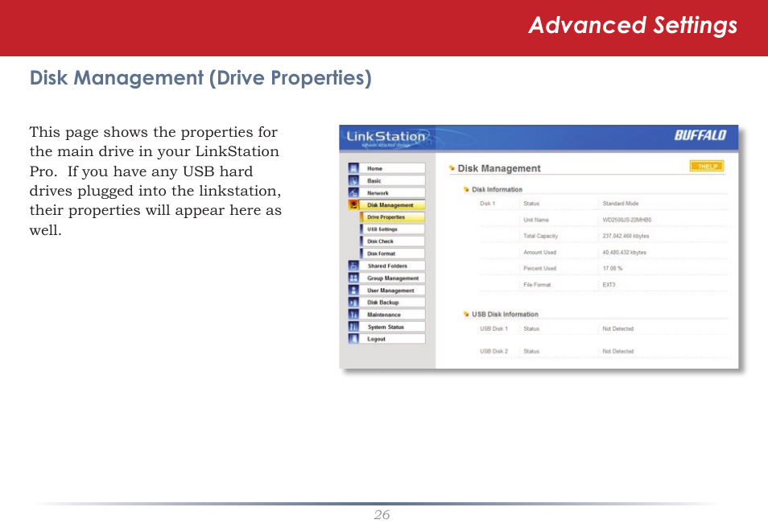Screen dimensions: 768x532
Task: Click the USB Disk 2 label
Action: pyautogui.click(x=493, y=351)
